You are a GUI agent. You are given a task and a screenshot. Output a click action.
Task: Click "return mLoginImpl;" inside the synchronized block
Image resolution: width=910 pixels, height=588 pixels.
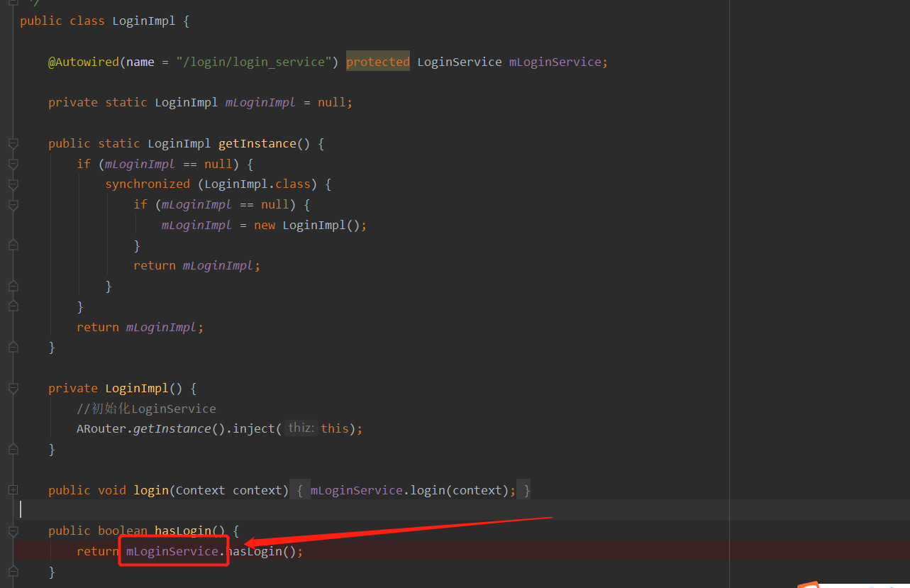pos(197,265)
